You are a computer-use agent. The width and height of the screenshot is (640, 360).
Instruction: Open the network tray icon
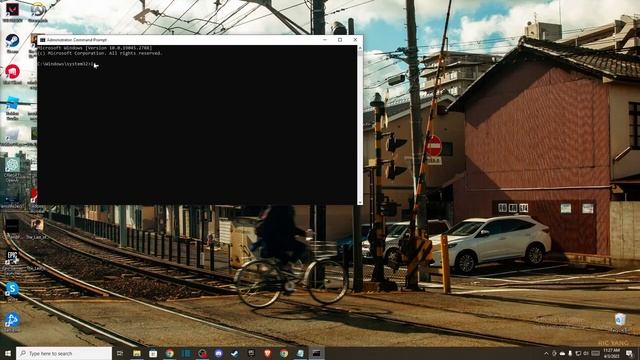pyautogui.click(x=578, y=353)
